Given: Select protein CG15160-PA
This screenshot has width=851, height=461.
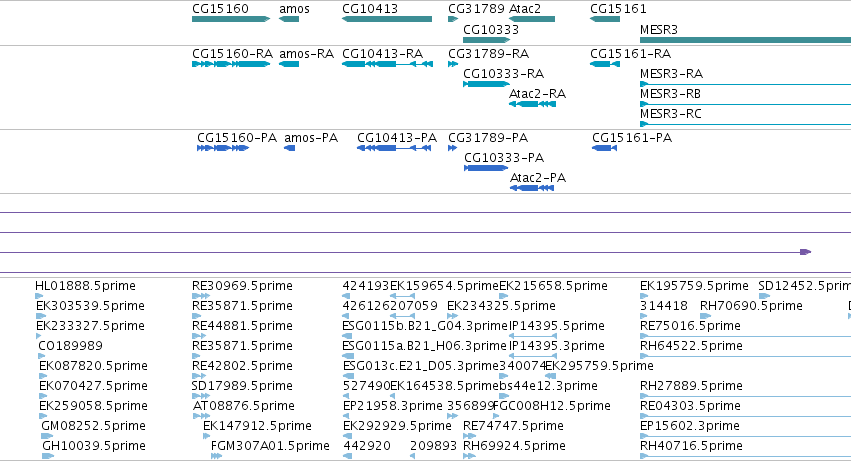Looking at the screenshot, I should coord(237,138).
